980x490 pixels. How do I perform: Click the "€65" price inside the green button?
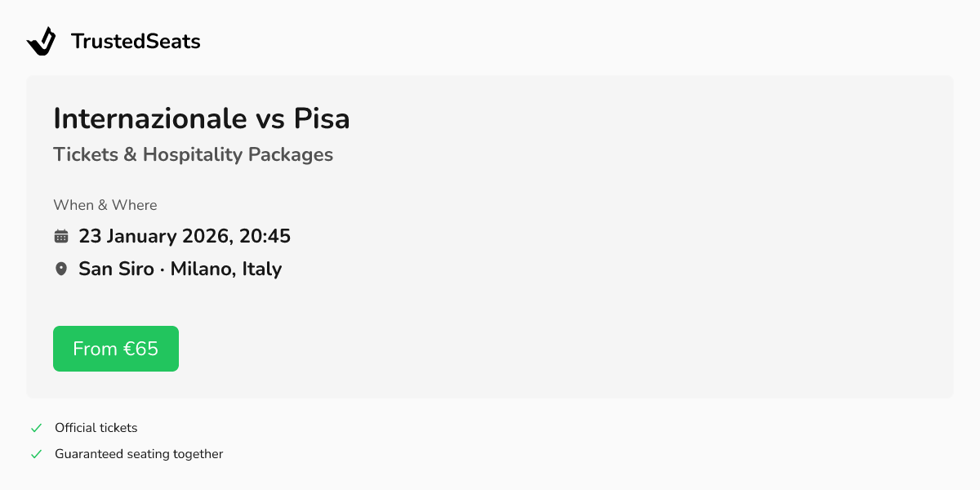click(x=141, y=348)
